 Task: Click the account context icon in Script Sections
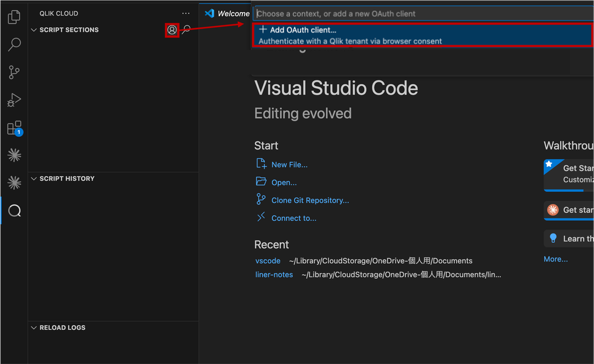click(172, 30)
